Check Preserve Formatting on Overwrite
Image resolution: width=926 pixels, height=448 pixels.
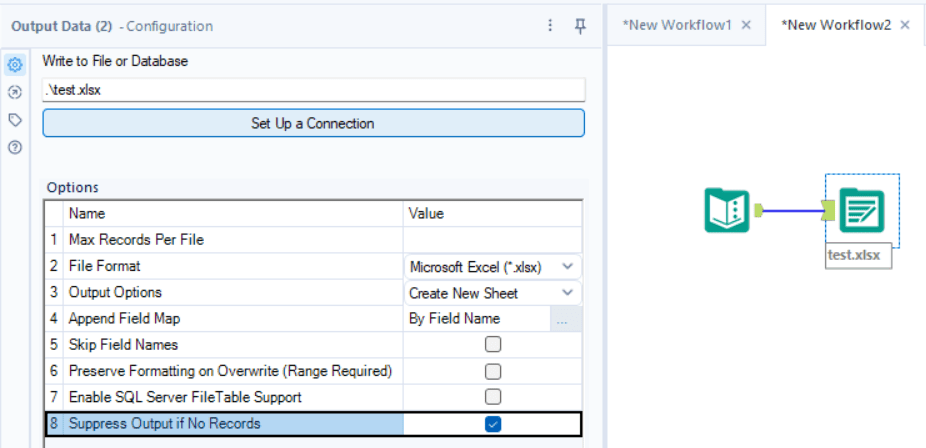[x=493, y=371]
